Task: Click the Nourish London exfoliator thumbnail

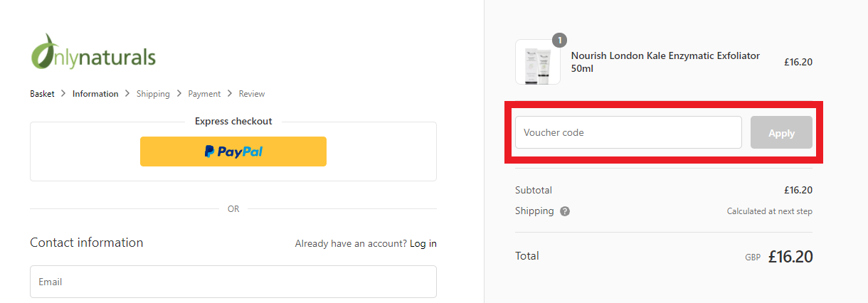Action: [538, 62]
